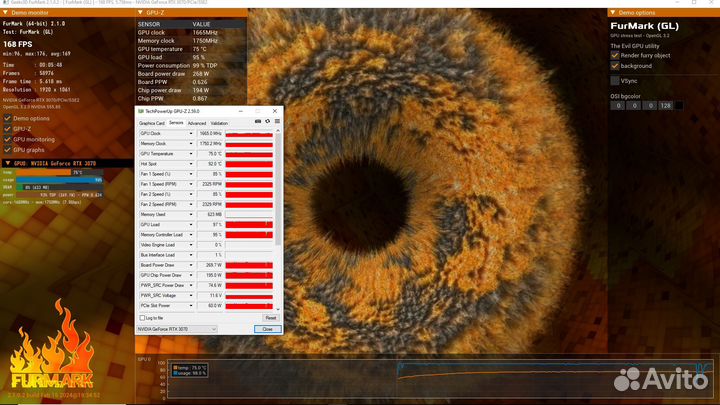Open the Fan 1 Speed (RPM) dropdown
Image resolution: width=720 pixels, height=405 pixels.
pyautogui.click(x=191, y=184)
